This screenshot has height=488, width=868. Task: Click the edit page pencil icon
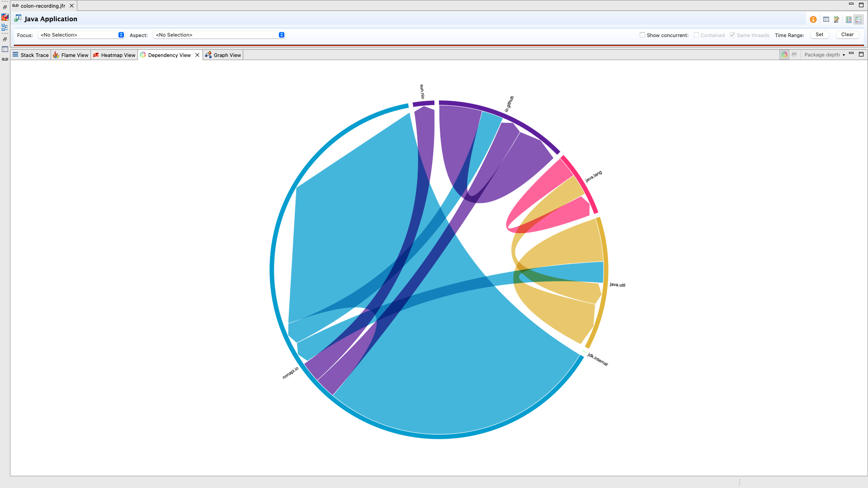click(x=837, y=19)
